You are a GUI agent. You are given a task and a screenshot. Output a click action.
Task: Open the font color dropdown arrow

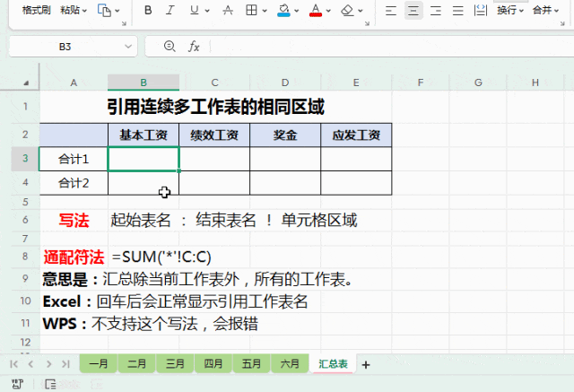click(x=328, y=11)
